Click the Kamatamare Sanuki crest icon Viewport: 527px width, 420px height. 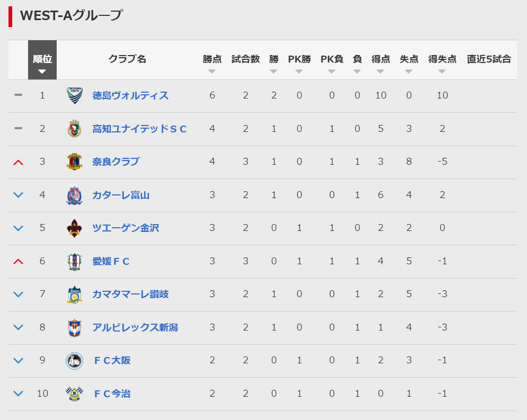point(75,294)
